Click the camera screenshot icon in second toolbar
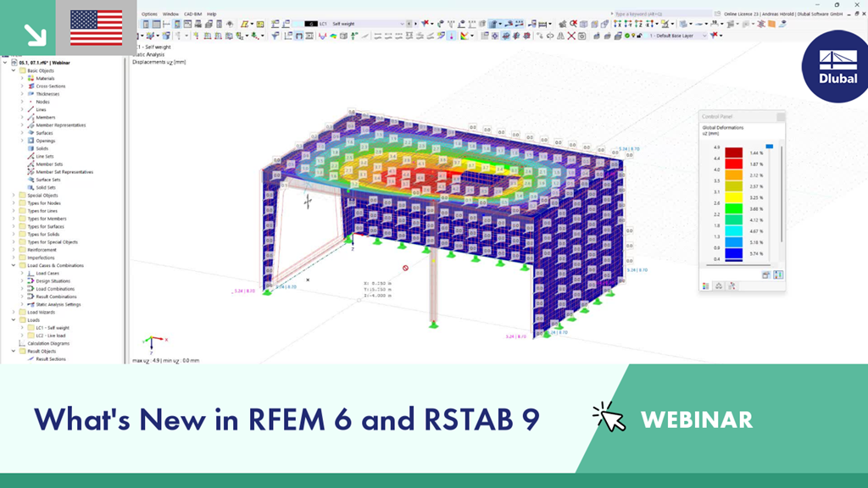This screenshot has width=868, height=488. (581, 36)
